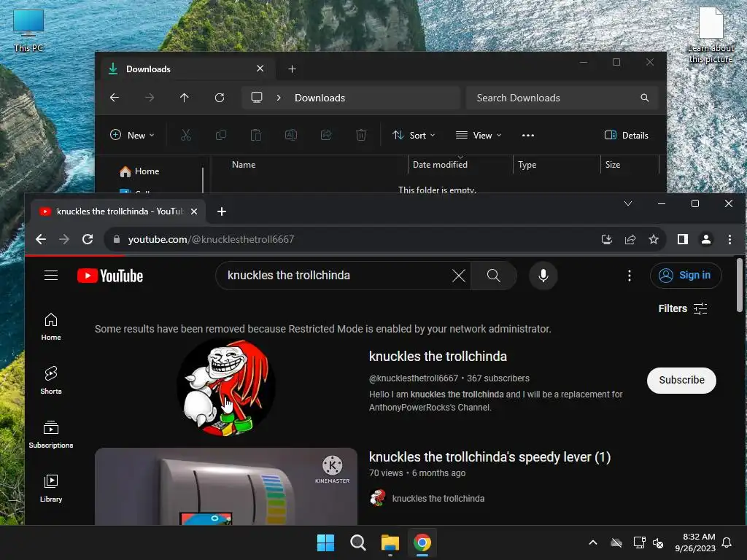
Task: Reload the Chrome page
Action: click(88, 239)
